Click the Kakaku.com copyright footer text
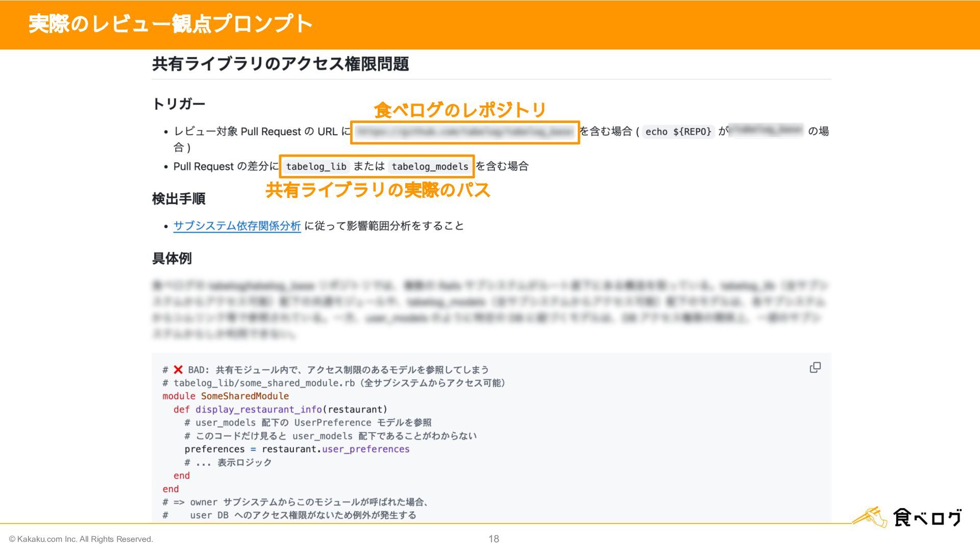Viewport: 980px width, 551px height. pyautogui.click(x=81, y=539)
